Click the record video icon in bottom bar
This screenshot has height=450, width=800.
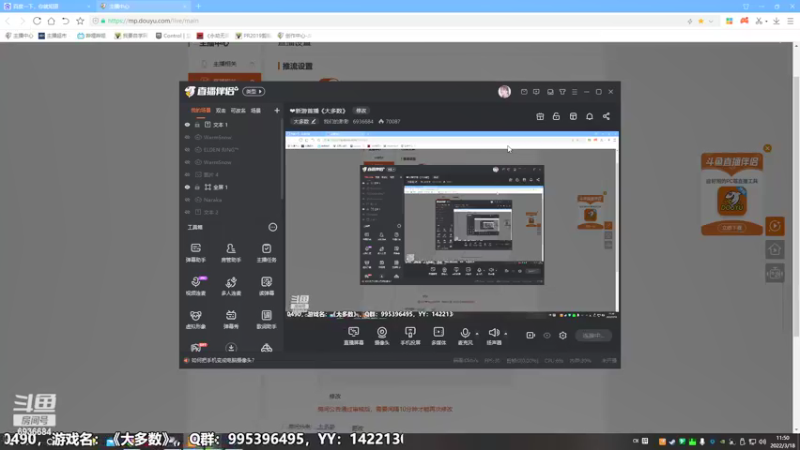[531, 335]
